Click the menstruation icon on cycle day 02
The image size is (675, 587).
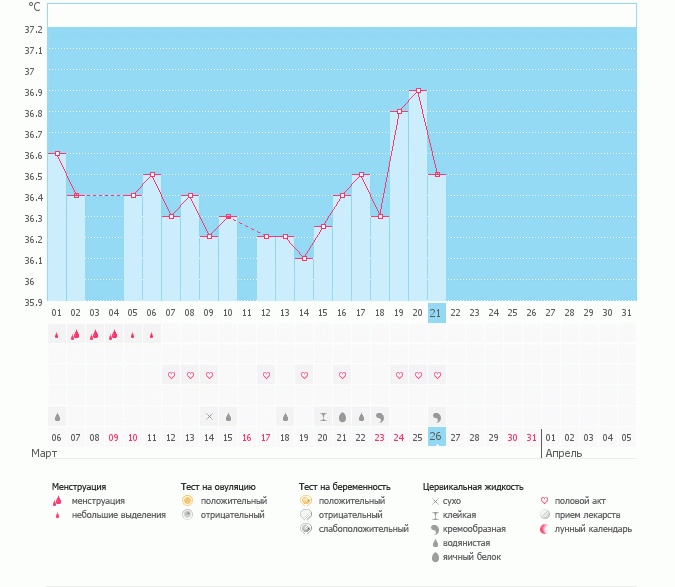click(x=76, y=335)
